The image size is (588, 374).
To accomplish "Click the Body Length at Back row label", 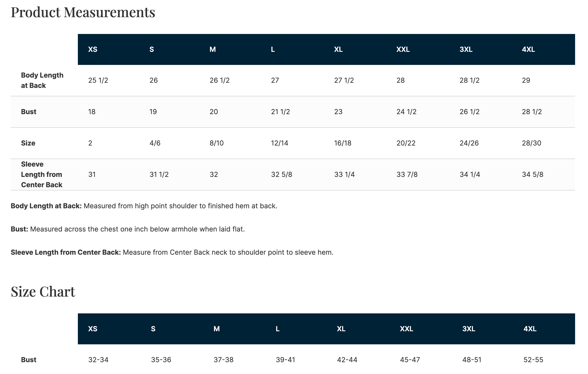I will (x=42, y=80).
